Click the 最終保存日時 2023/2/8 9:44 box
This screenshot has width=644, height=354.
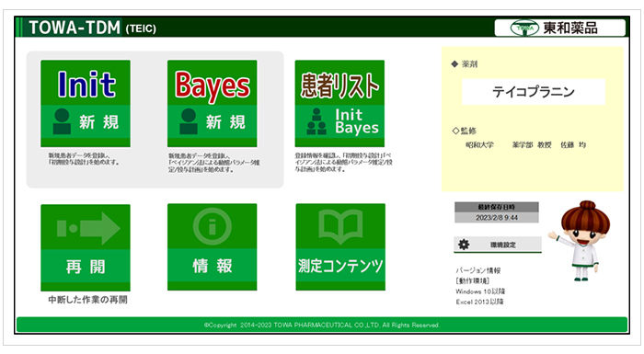tap(497, 212)
